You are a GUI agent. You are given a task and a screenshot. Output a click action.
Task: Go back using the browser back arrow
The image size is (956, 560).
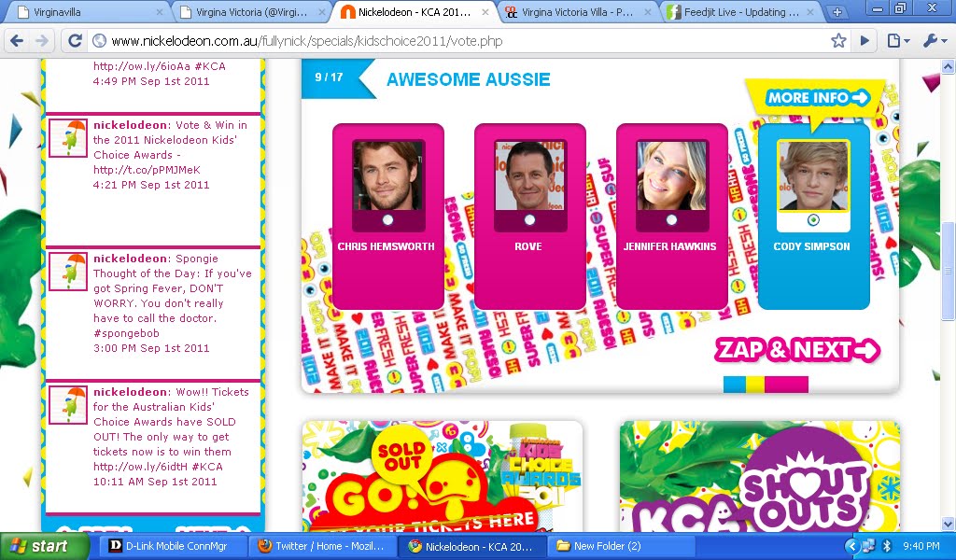(17, 41)
